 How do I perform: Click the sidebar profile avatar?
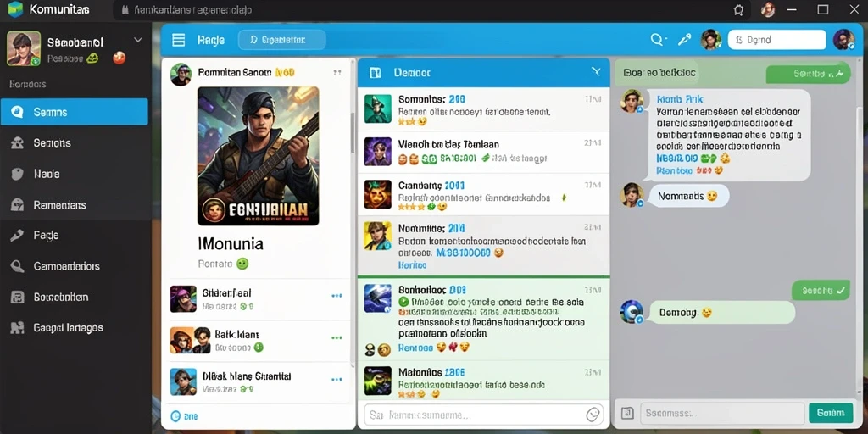pyautogui.click(x=23, y=48)
